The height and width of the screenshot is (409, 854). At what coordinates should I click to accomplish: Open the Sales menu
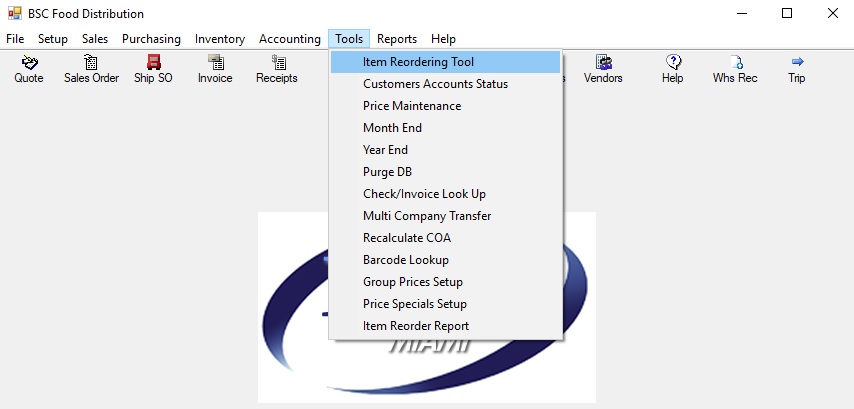pyautogui.click(x=95, y=39)
